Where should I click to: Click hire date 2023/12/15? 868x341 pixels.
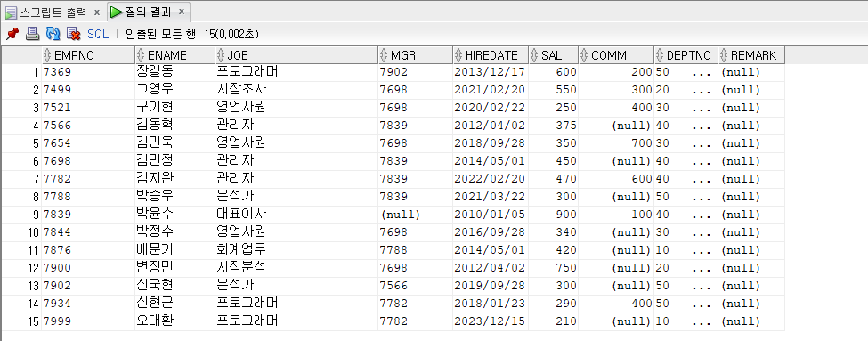tap(490, 321)
